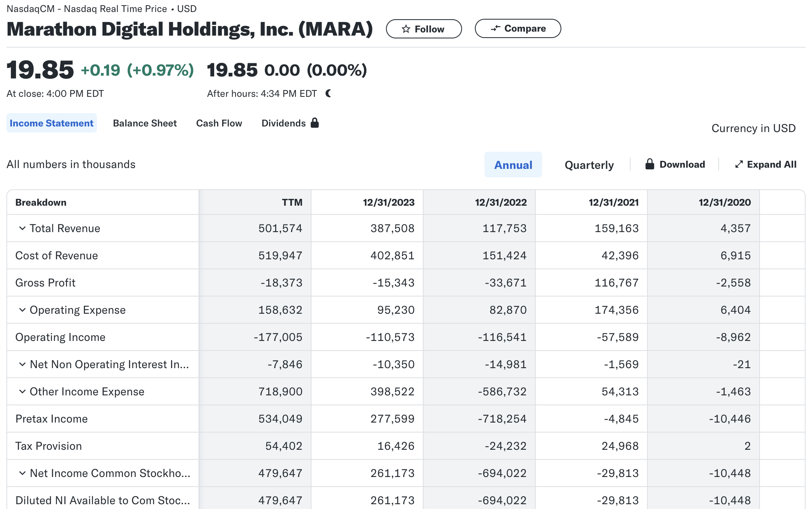The image size is (812, 509).
Task: Expand Net Income Common Stockholders row
Action: pos(22,473)
